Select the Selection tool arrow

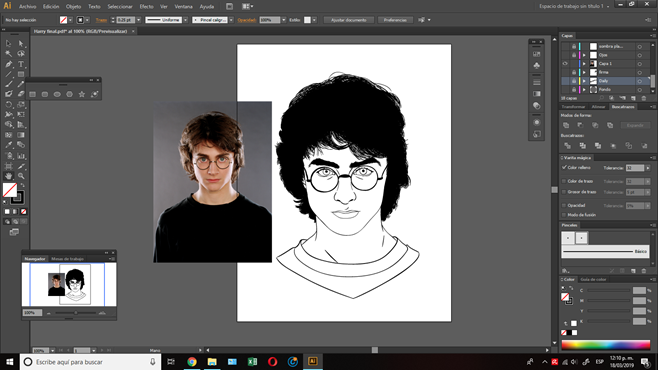(8, 43)
